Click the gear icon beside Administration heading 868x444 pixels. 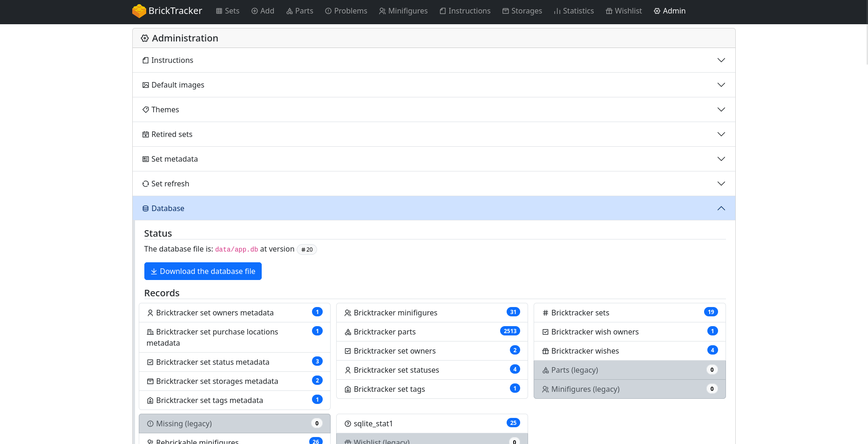click(x=145, y=39)
